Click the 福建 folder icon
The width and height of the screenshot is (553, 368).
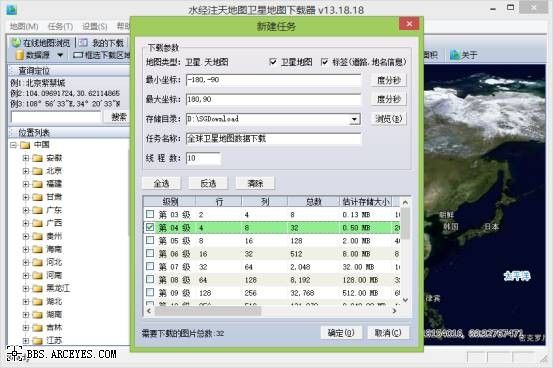37,184
